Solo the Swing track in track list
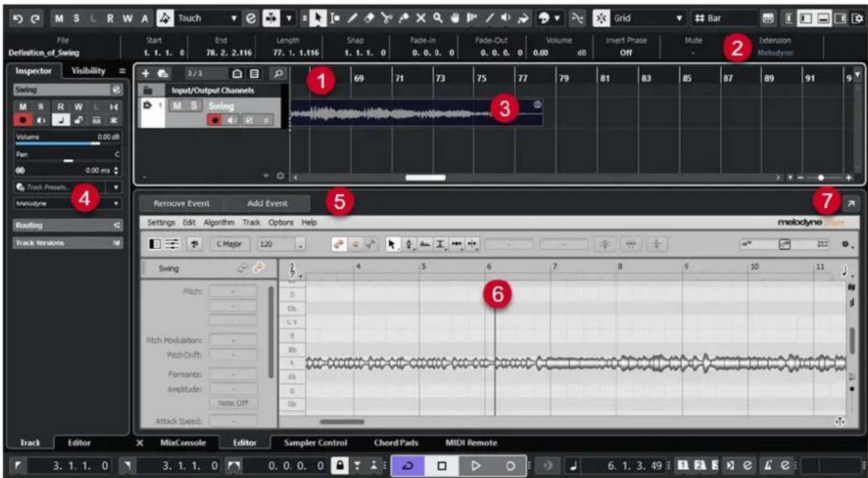This screenshot has width=868, height=478. click(194, 106)
